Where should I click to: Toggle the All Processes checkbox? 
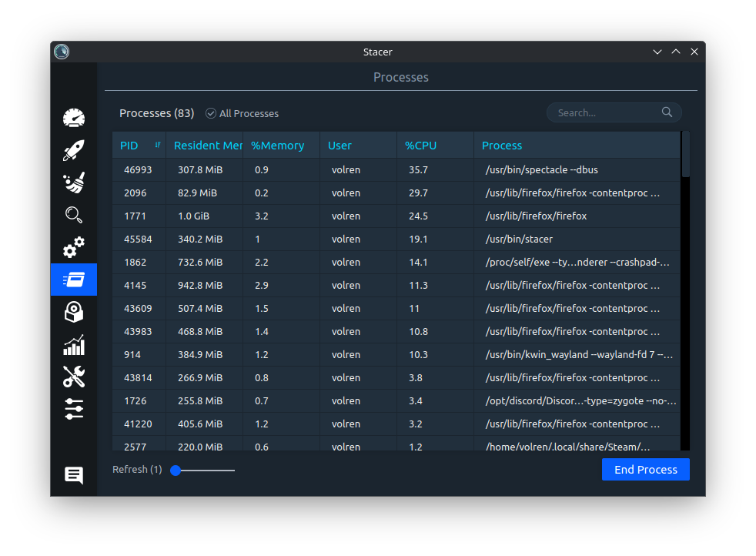(211, 113)
